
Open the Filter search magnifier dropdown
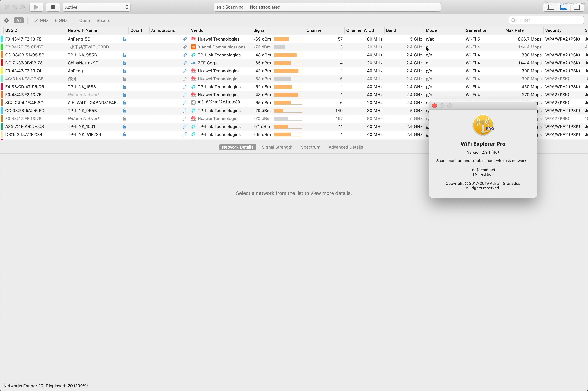(514, 20)
